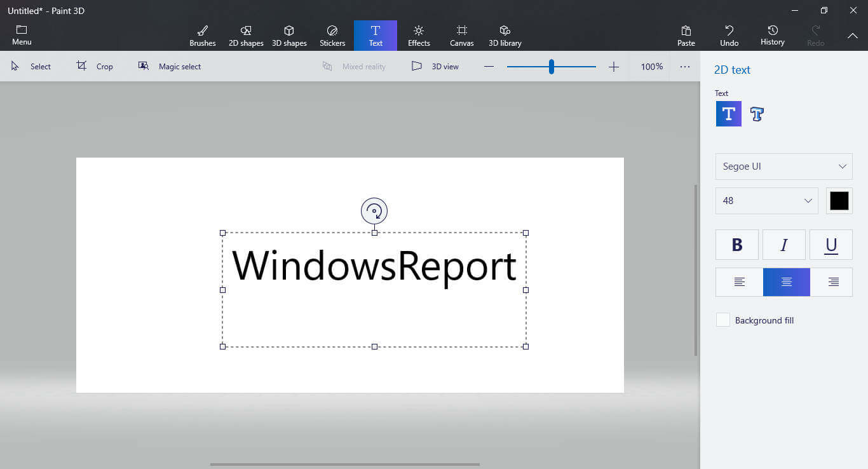Activate Magic select

point(170,66)
